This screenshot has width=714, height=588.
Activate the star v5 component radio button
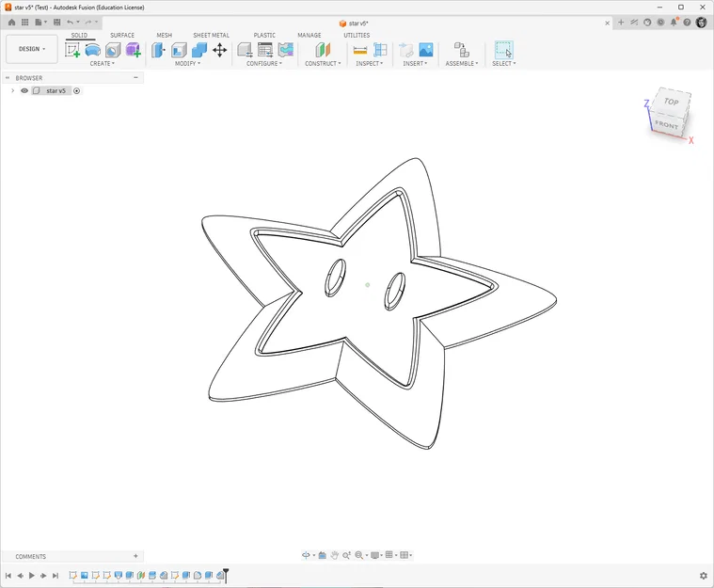click(76, 90)
